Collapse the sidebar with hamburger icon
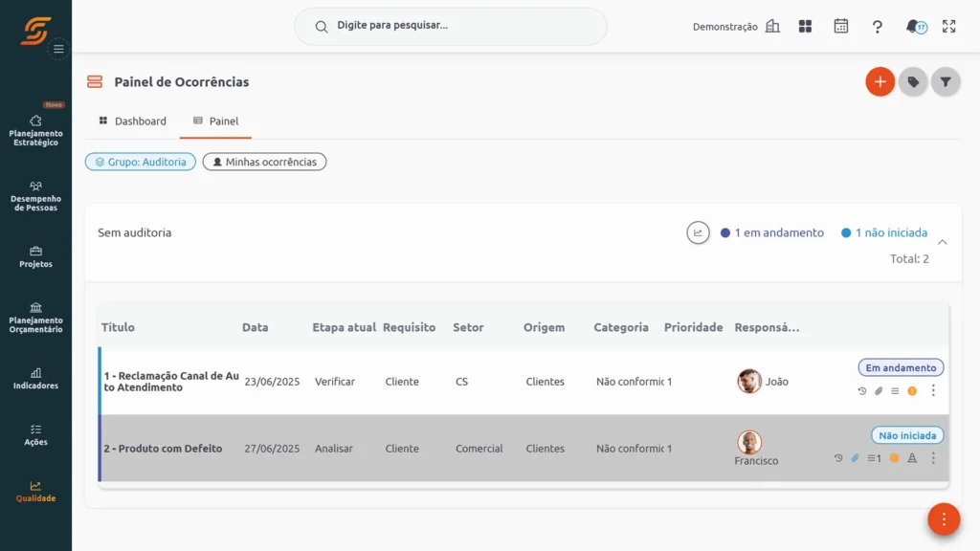The image size is (980, 551). click(58, 49)
